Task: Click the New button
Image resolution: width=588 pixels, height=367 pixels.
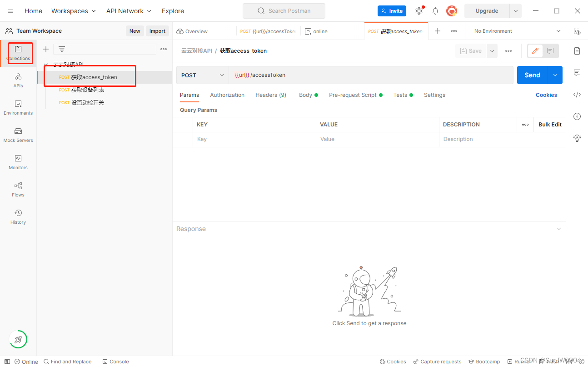Action: point(135,31)
